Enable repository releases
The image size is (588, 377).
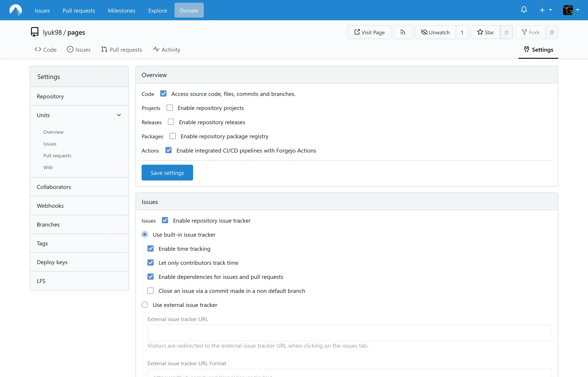click(171, 122)
